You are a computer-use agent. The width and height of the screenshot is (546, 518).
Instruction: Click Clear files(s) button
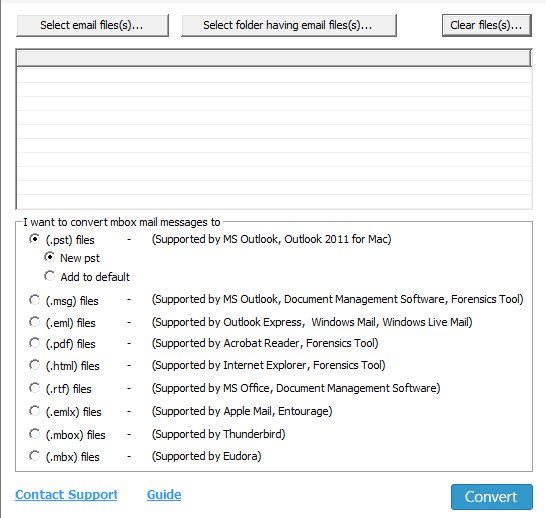tap(486, 25)
